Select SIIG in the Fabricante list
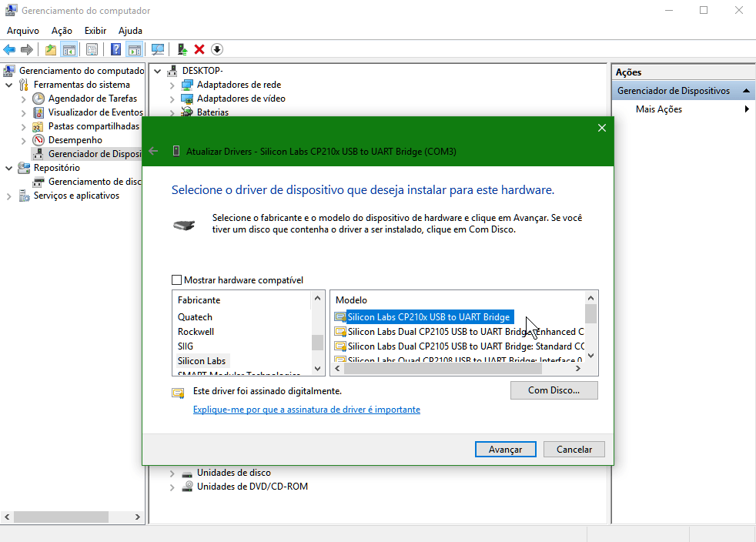The width and height of the screenshot is (756, 542). pos(185,346)
